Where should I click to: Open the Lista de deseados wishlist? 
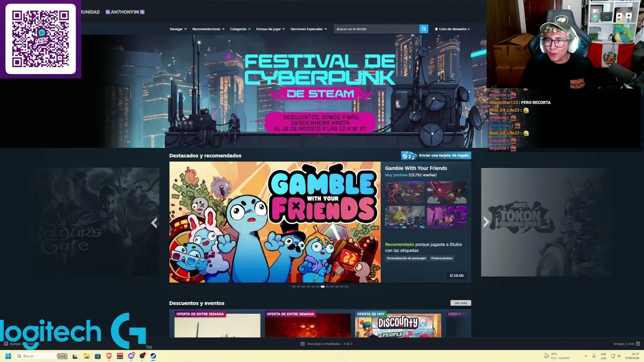452,29
